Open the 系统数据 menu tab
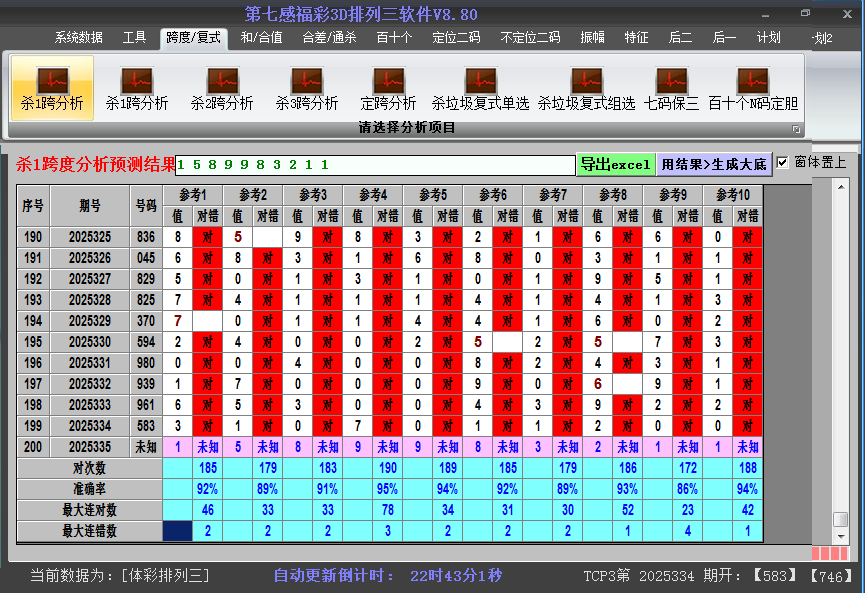This screenshot has height=593, width=865. [79, 38]
